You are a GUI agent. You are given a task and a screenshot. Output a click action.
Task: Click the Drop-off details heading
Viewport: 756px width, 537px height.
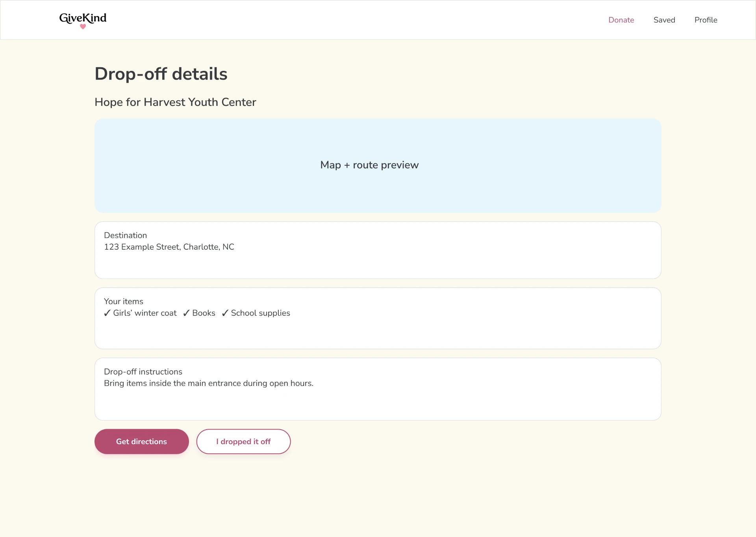click(x=161, y=74)
